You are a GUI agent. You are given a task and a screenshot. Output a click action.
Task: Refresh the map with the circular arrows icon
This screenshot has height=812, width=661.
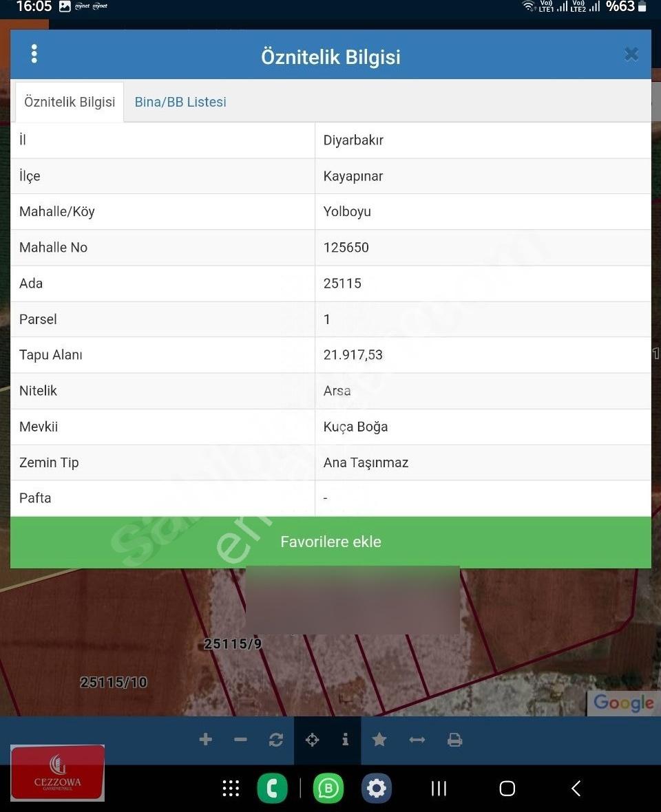coord(276,740)
